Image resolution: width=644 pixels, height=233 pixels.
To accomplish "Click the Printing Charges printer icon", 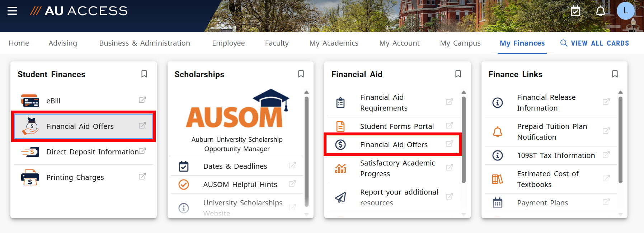I will pyautogui.click(x=30, y=177).
